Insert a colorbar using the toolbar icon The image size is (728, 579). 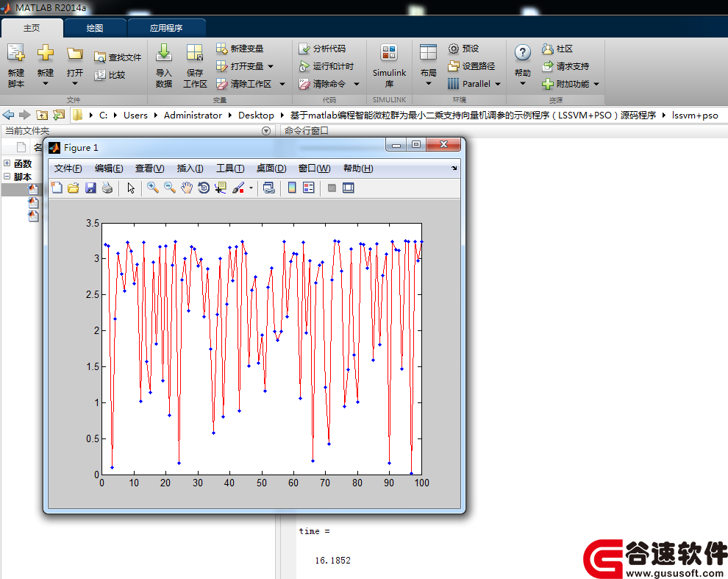(292, 188)
